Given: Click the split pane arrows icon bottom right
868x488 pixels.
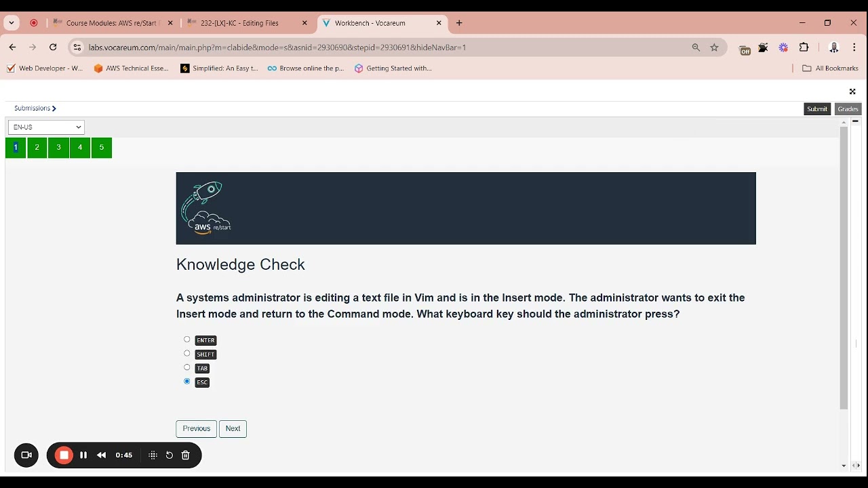Looking at the screenshot, I should [856, 466].
